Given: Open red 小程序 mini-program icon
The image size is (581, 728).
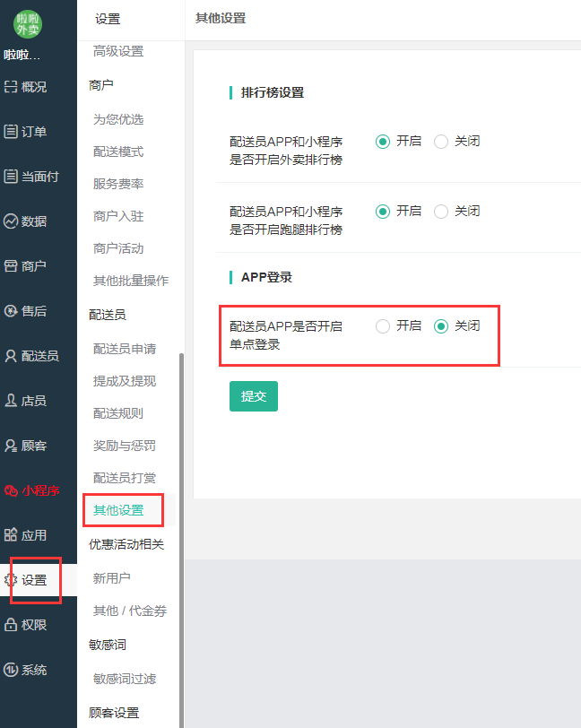Looking at the screenshot, I should pos(11,490).
